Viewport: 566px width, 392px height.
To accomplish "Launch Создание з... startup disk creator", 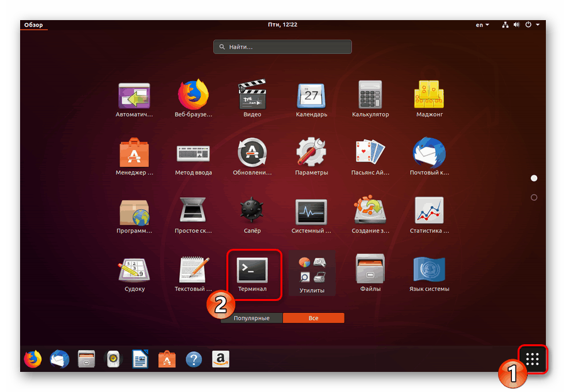I will tap(370, 215).
